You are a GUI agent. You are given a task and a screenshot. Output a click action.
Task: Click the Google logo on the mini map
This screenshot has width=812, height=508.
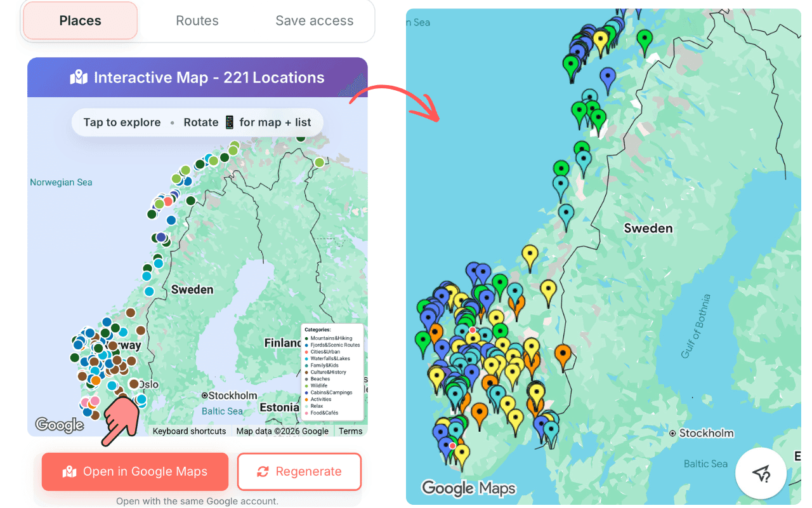58,425
